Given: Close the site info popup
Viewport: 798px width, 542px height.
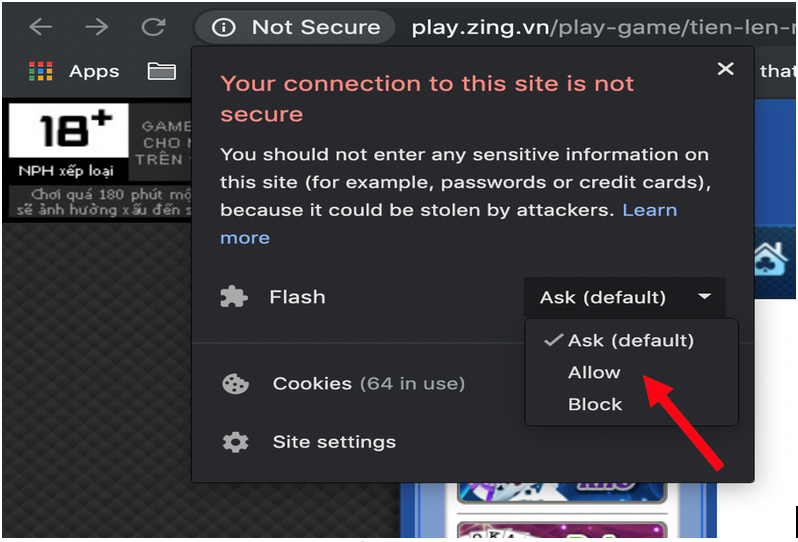Looking at the screenshot, I should point(725,69).
